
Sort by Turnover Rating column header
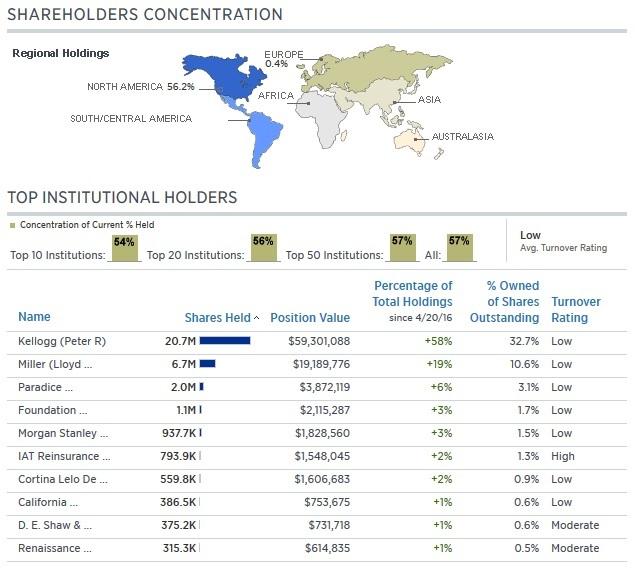point(576,310)
